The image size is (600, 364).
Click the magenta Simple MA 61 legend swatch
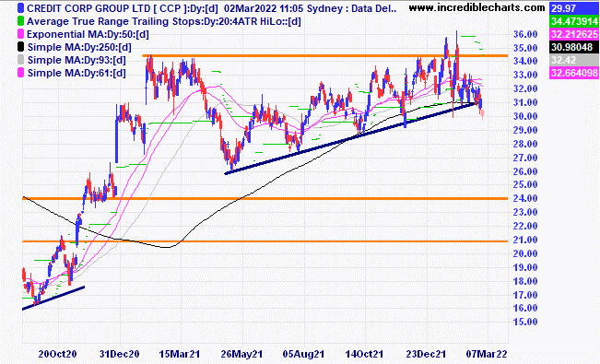pyautogui.click(x=20, y=73)
